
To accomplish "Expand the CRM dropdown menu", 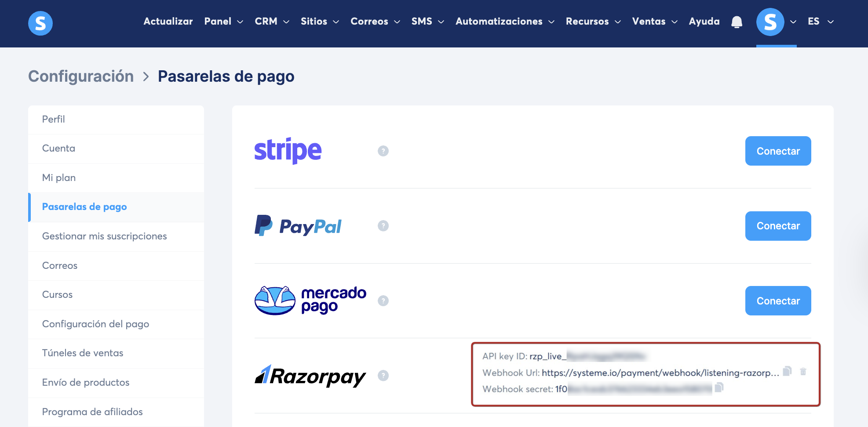I will point(272,22).
